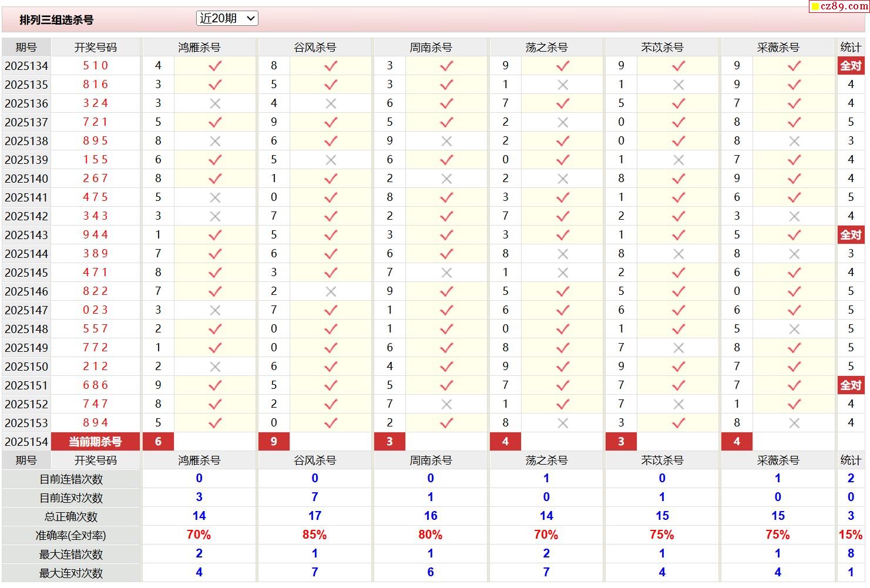Click 周南 cross mark for period 2025138
Screen dimensions: 870x588
(x=446, y=141)
